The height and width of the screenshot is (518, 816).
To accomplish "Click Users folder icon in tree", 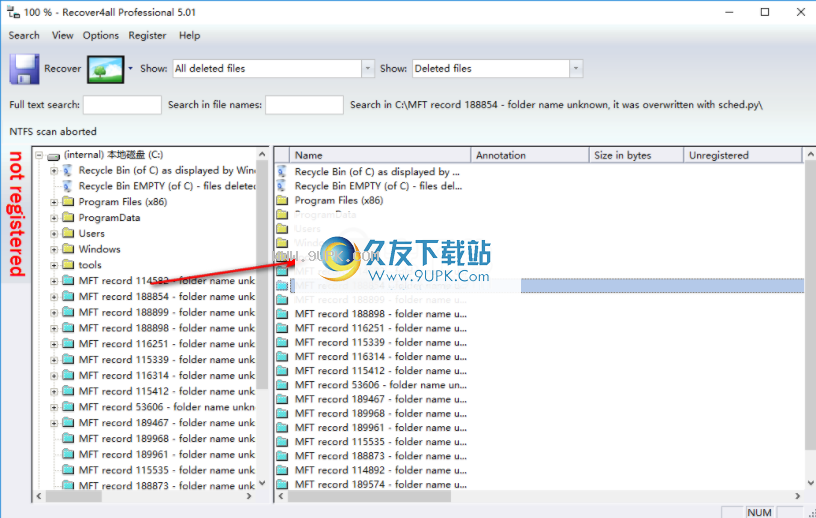I will click(68, 233).
